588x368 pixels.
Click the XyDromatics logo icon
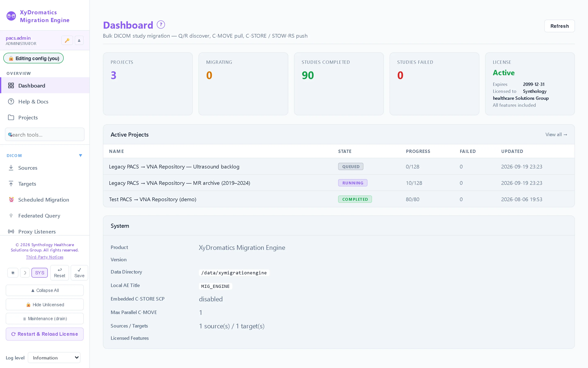coord(11,16)
